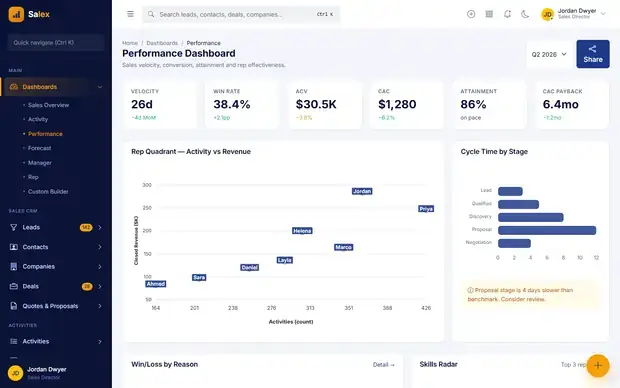Toggle dark mode moon icon

[x=525, y=14]
